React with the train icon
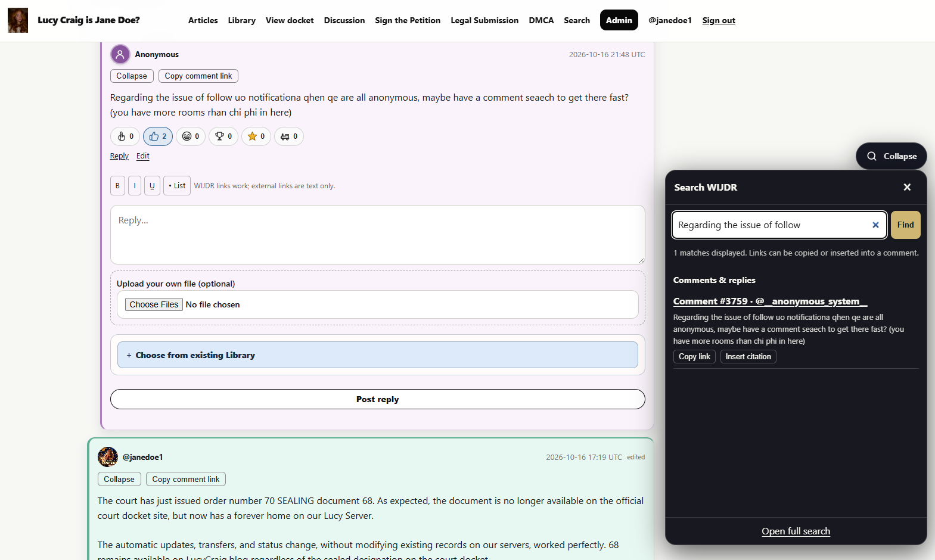Screen dimensions: 935x560 pos(289,136)
